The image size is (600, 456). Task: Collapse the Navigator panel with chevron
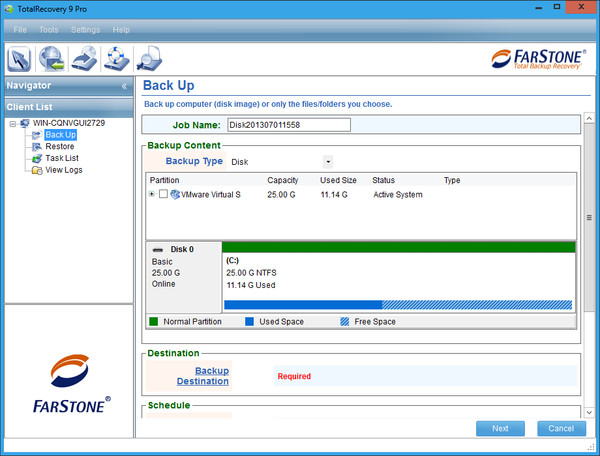(x=125, y=86)
